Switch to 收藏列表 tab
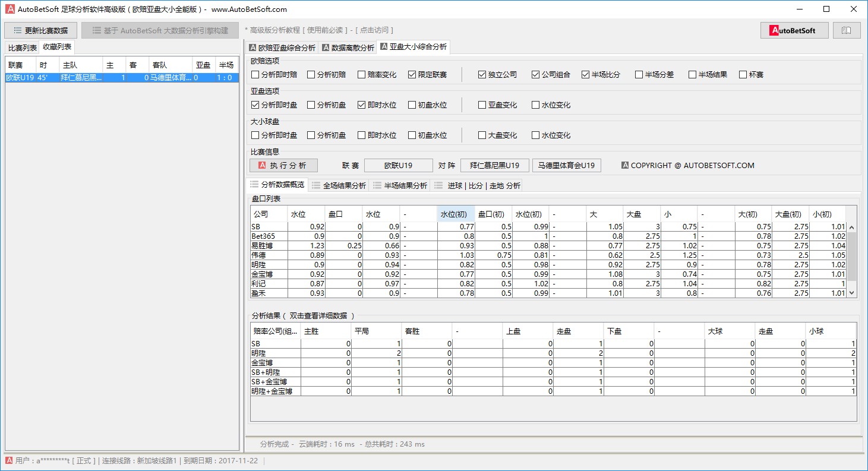 [x=57, y=47]
